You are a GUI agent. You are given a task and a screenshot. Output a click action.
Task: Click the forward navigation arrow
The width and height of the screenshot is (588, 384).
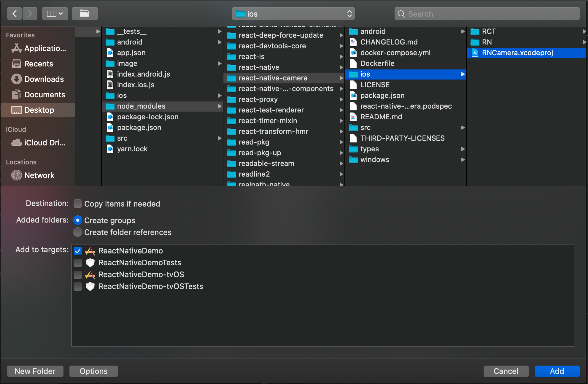30,14
